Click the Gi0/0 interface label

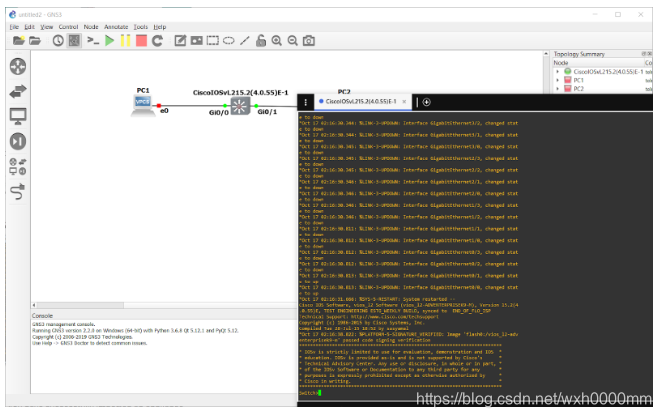[219, 113]
